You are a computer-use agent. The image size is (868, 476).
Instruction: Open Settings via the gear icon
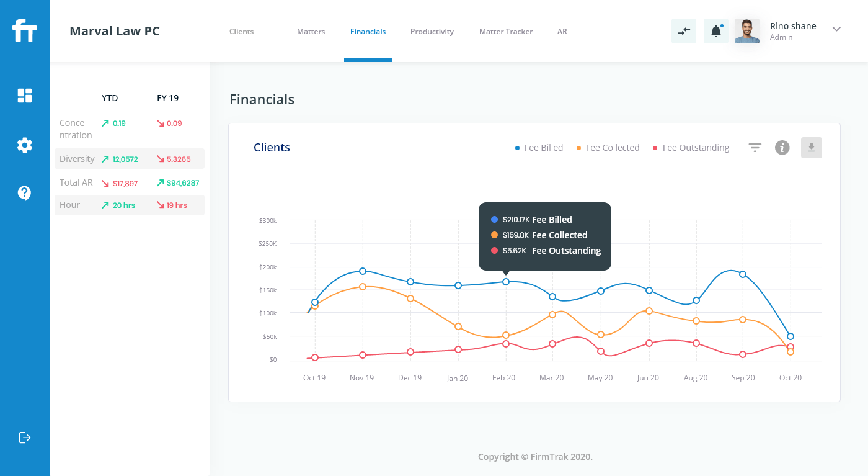click(x=24, y=145)
